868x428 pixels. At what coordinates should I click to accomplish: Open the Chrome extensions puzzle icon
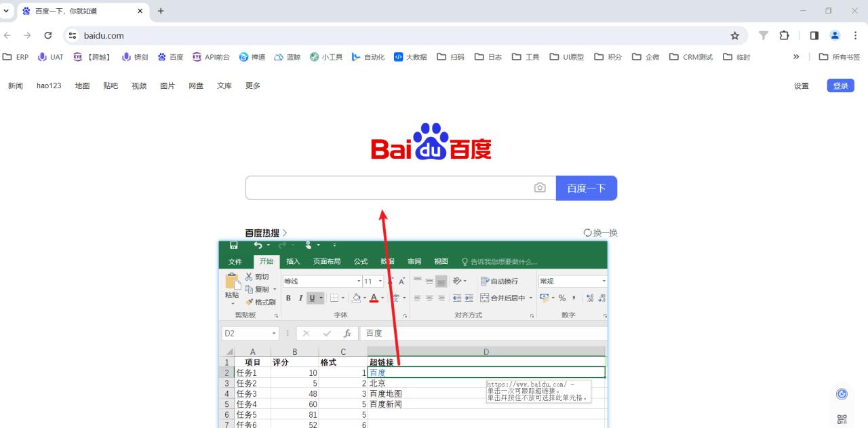(x=785, y=35)
